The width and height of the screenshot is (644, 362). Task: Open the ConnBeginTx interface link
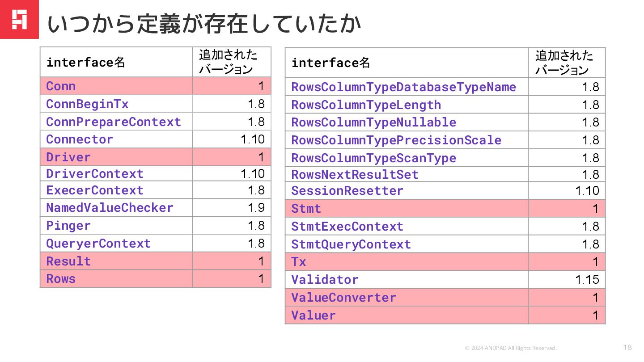click(x=87, y=104)
